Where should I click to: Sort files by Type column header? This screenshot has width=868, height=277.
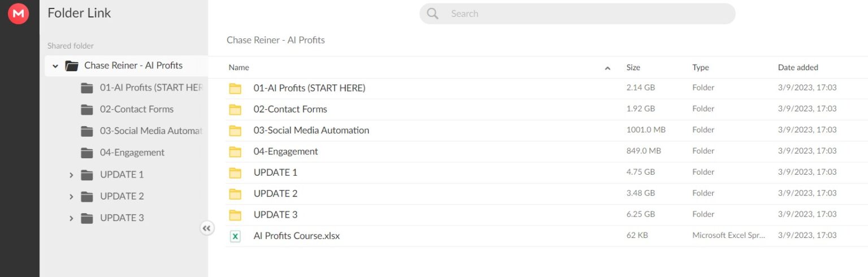point(700,67)
